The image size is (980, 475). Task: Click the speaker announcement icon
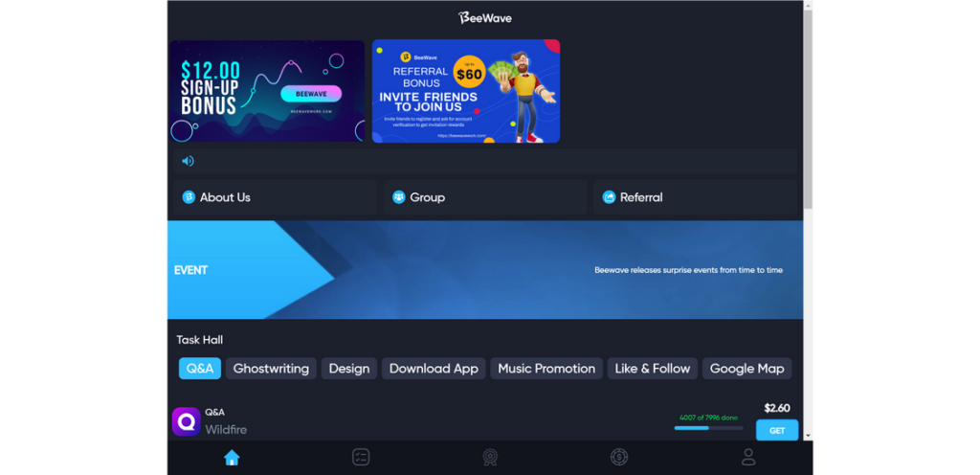[188, 161]
